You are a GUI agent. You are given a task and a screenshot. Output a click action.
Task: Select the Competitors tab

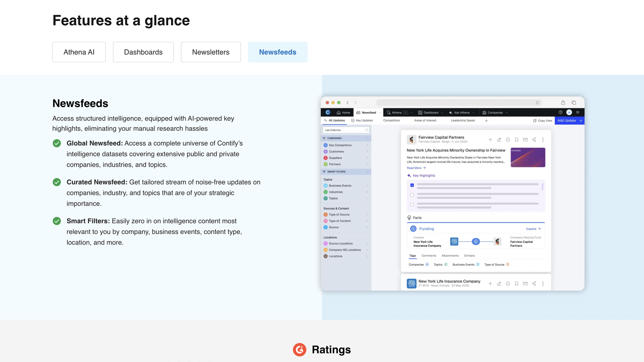coord(392,120)
